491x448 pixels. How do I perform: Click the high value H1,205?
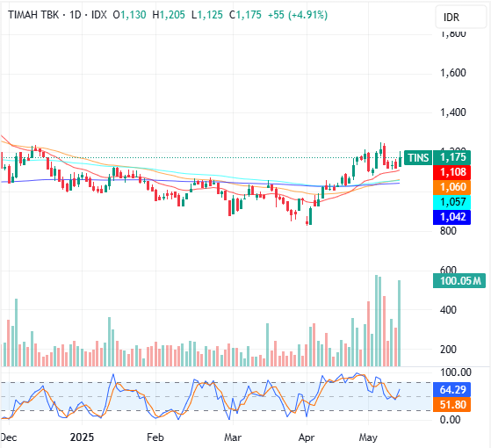click(169, 15)
